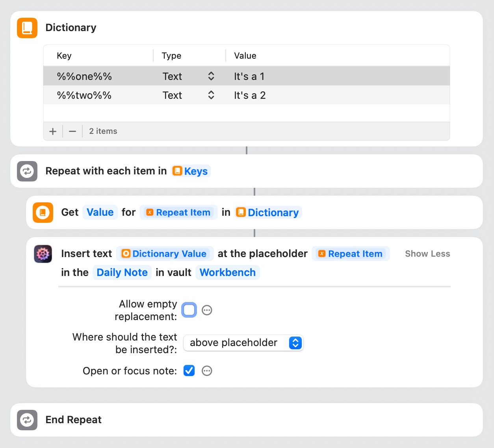Click the Get Dictionary Value action icon
Screen dimensions: 494x448
point(43,213)
